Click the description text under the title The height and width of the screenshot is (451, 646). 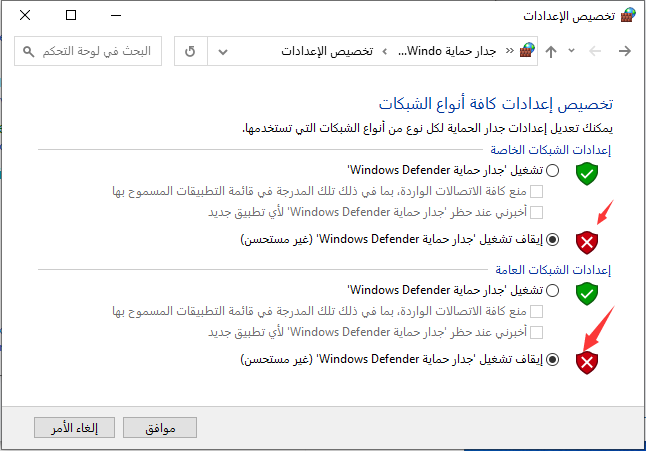pos(428,128)
